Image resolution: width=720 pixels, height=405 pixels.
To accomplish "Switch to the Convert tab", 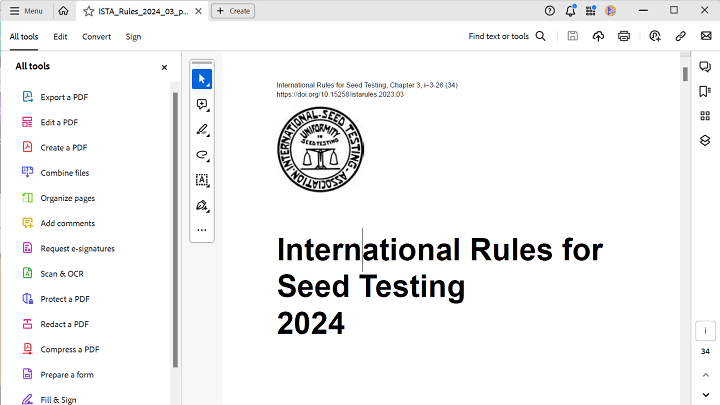I will click(x=97, y=36).
